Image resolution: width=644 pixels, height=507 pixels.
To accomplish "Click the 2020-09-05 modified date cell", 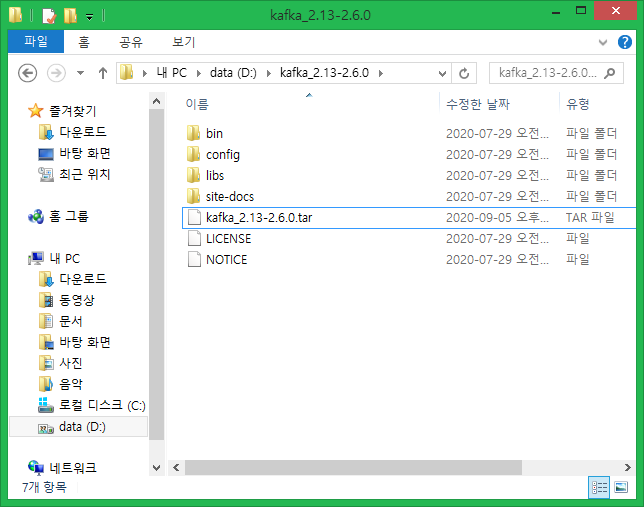I will [497, 217].
